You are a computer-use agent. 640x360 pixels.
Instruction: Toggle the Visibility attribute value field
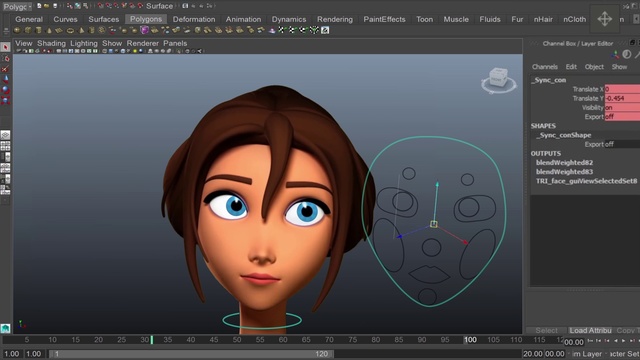coord(622,108)
